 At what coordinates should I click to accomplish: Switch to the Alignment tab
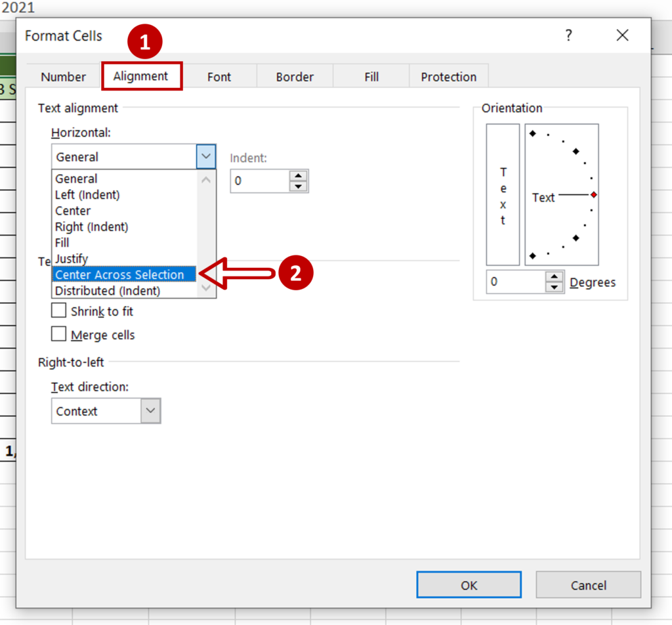click(141, 76)
